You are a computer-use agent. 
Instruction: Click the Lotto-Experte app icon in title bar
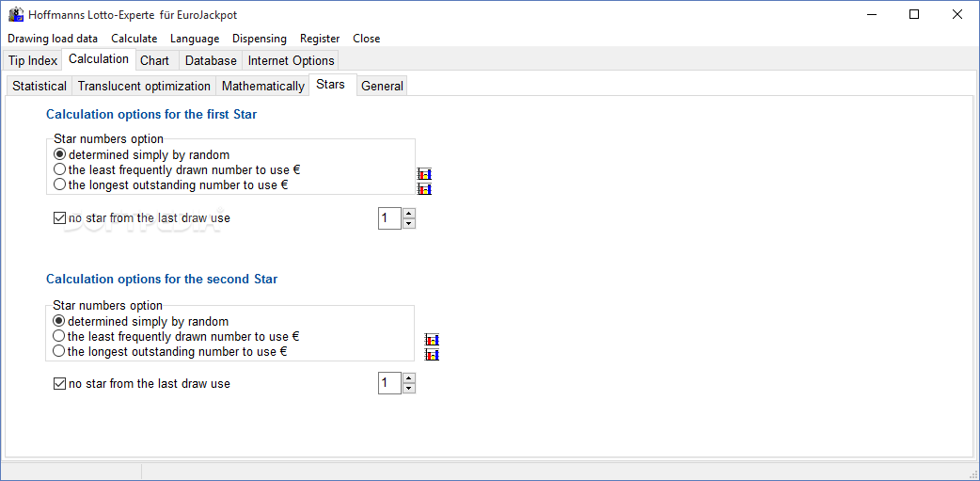pyautogui.click(x=16, y=14)
